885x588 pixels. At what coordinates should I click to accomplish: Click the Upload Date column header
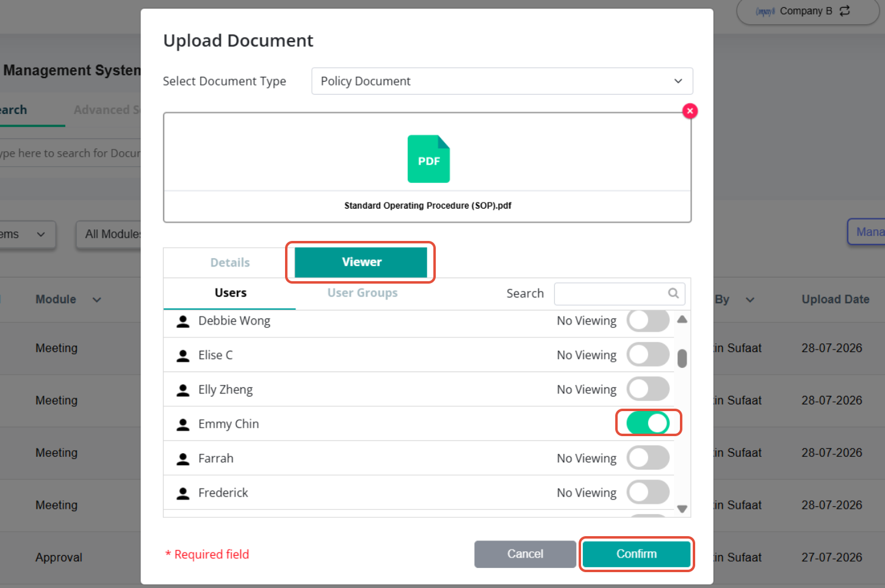(x=835, y=299)
